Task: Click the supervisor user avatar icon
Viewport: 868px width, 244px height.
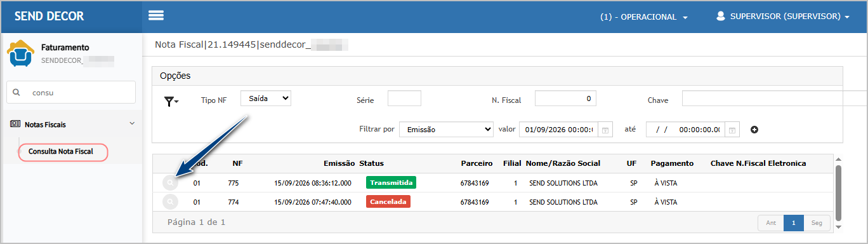Action: click(x=720, y=17)
